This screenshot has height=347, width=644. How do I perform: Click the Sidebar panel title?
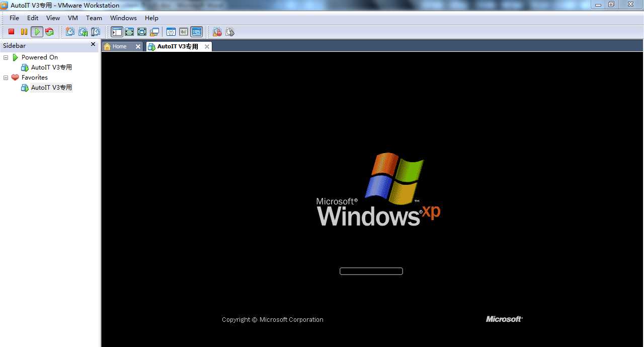(14, 45)
